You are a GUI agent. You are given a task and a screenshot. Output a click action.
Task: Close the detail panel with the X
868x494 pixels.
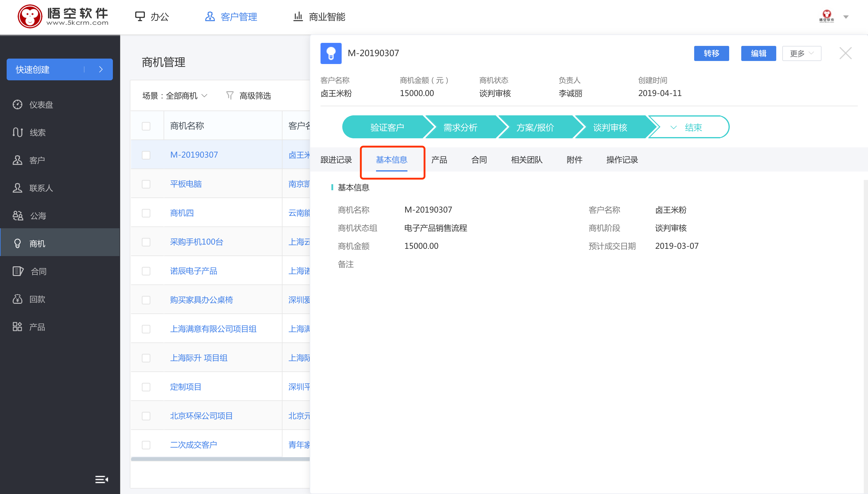[x=845, y=53]
